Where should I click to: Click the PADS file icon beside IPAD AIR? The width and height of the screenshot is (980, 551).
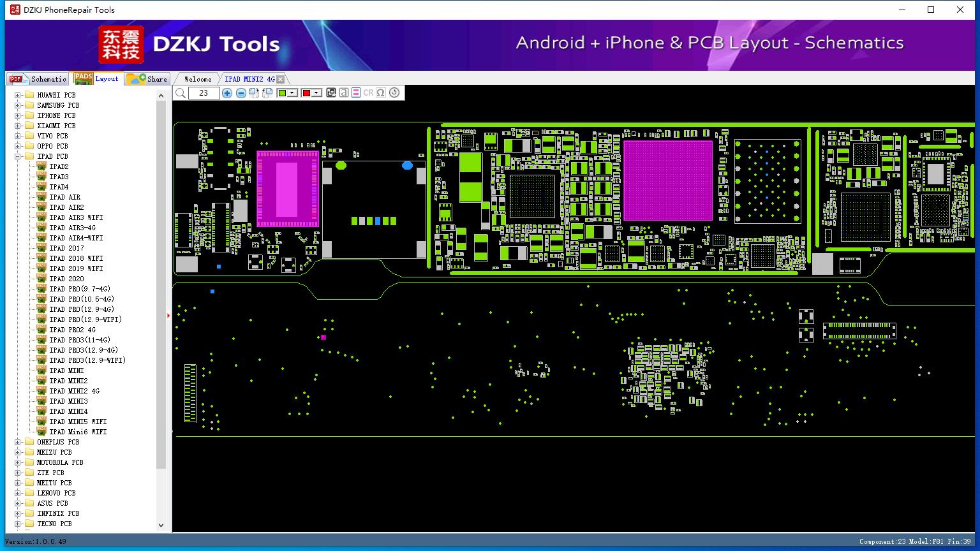(41, 197)
